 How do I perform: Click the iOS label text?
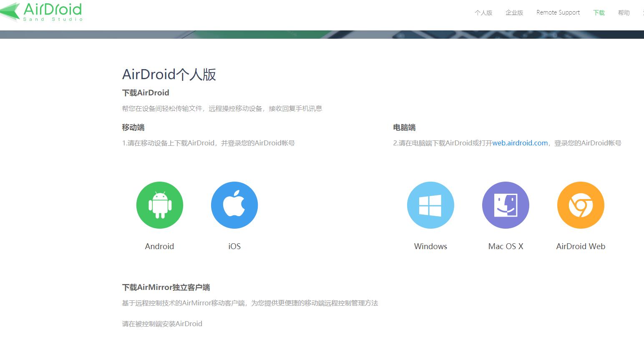click(234, 246)
